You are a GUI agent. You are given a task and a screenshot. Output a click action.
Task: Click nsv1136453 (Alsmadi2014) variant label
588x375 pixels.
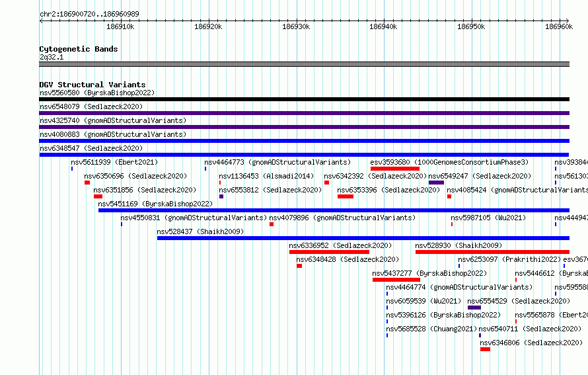click(266, 176)
